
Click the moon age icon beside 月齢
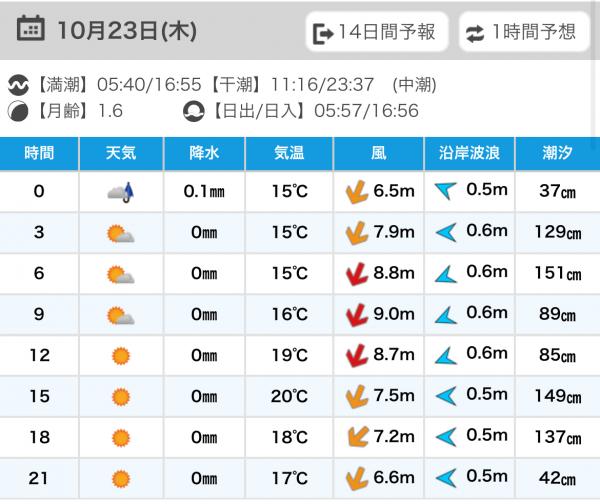tap(19, 111)
